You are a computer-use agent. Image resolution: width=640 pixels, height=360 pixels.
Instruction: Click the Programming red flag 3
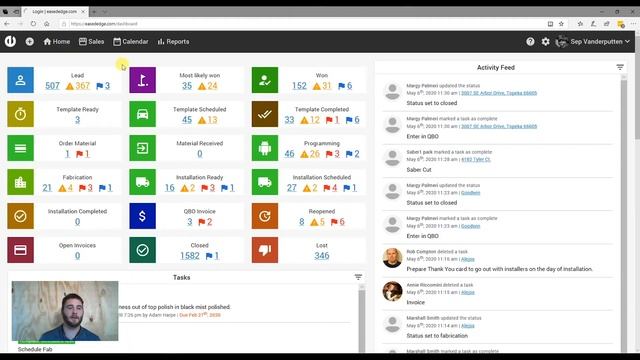pyautogui.click(x=332, y=154)
